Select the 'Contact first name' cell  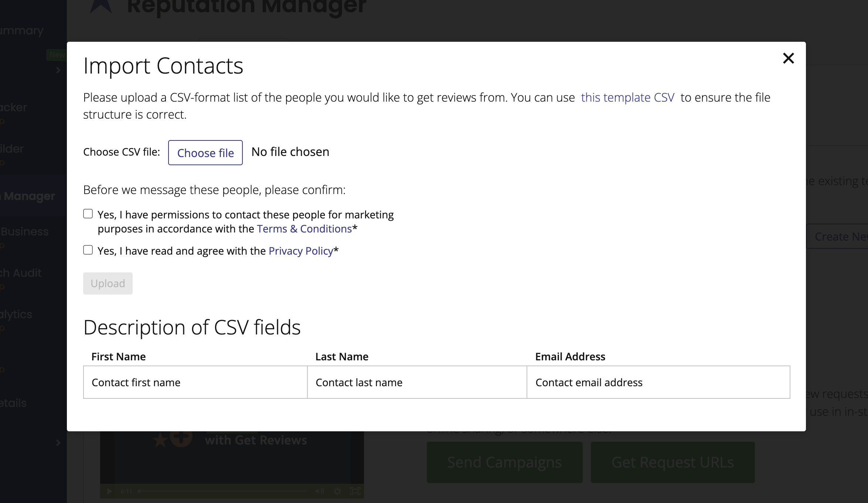click(195, 382)
